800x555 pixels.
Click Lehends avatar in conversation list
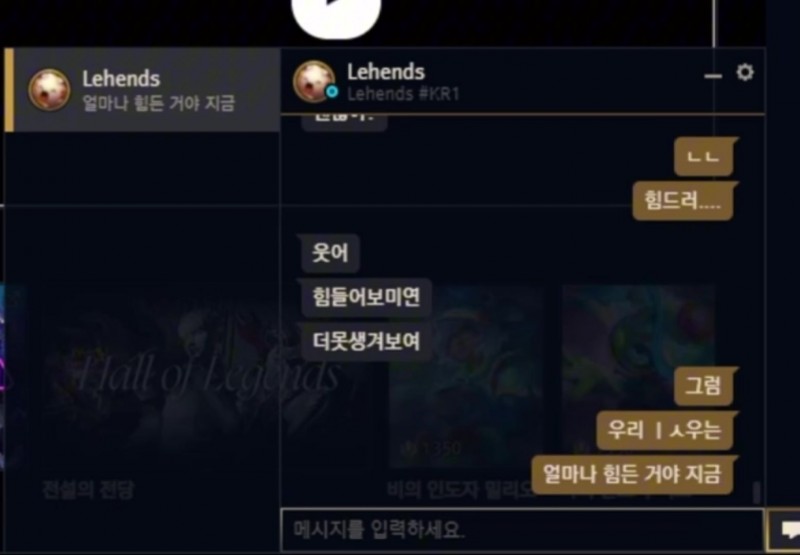pyautogui.click(x=49, y=90)
